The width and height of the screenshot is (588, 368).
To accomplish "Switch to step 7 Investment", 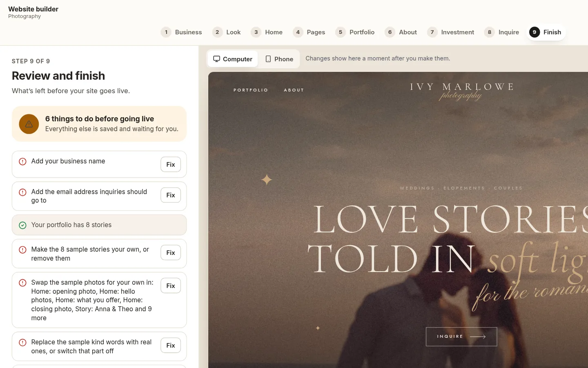I will (451, 32).
